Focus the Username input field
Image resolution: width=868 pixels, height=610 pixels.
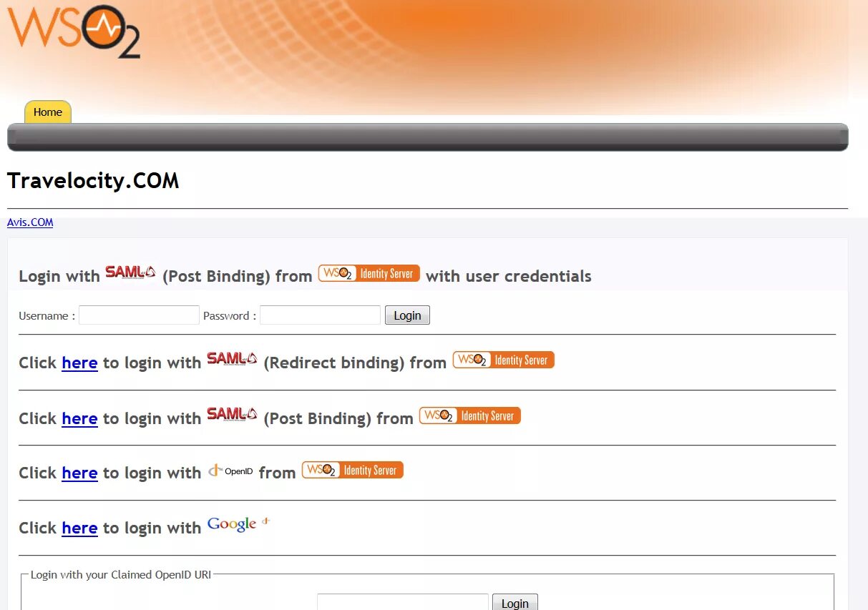pyautogui.click(x=139, y=315)
